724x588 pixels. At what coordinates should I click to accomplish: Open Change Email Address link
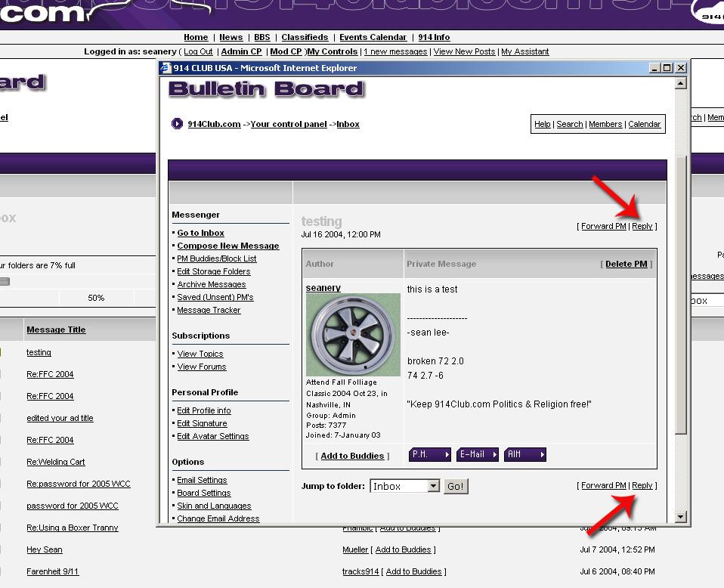click(x=218, y=518)
